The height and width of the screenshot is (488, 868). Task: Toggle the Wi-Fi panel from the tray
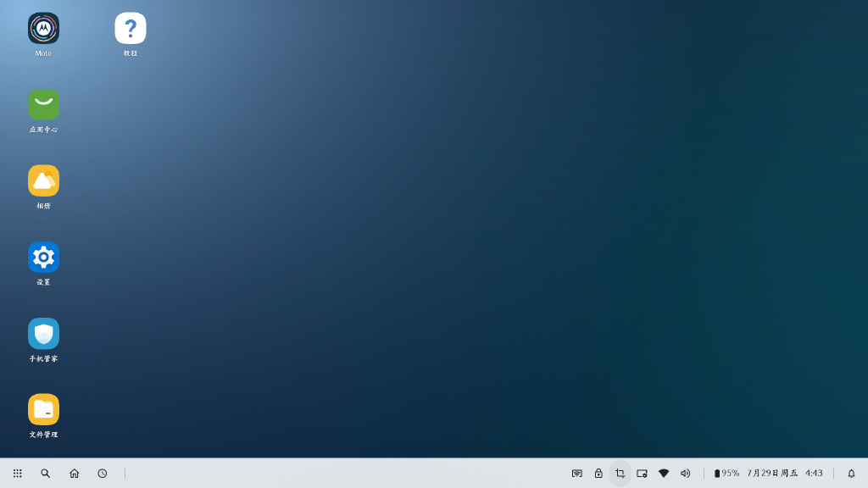point(664,474)
